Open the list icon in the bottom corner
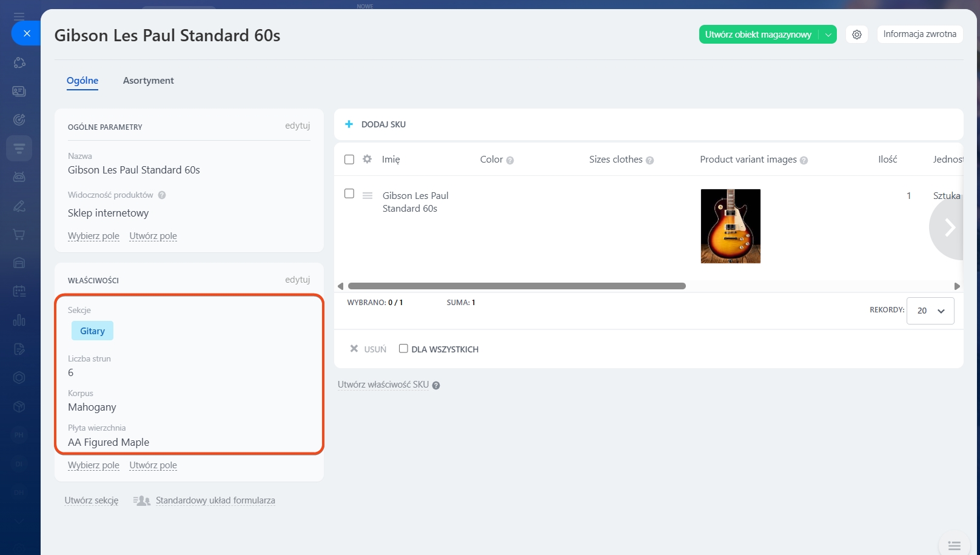980x555 pixels. 955,545
